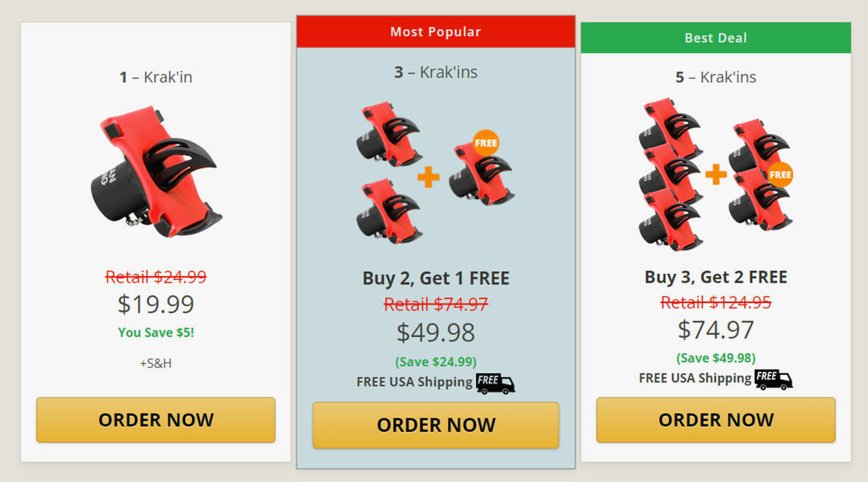Click the Buy 2, Get 1 FREE heading
Screen dimensions: 868x482
436,278
